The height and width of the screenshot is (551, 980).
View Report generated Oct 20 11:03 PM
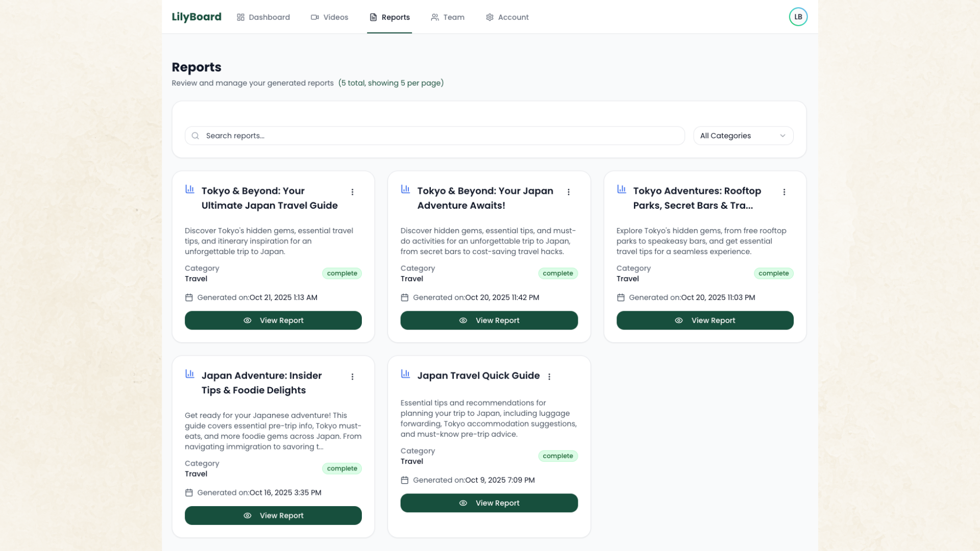(x=704, y=320)
